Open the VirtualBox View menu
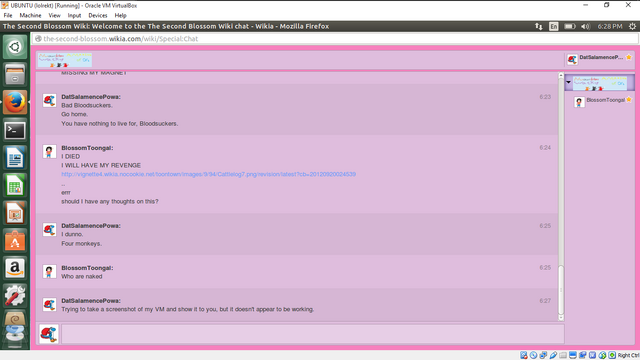This screenshot has width=640, height=360. pyautogui.click(x=54, y=16)
